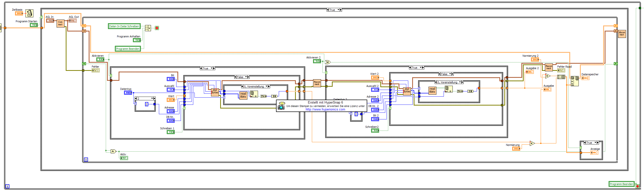
Task: Select the Schreiben2 boolean terminal
Action: pyautogui.click(x=375, y=131)
